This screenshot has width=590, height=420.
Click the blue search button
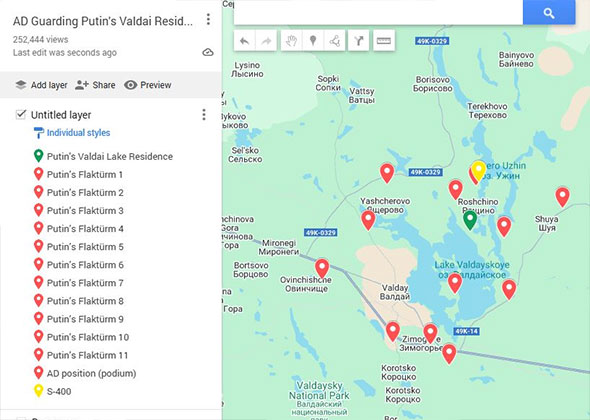(549, 13)
